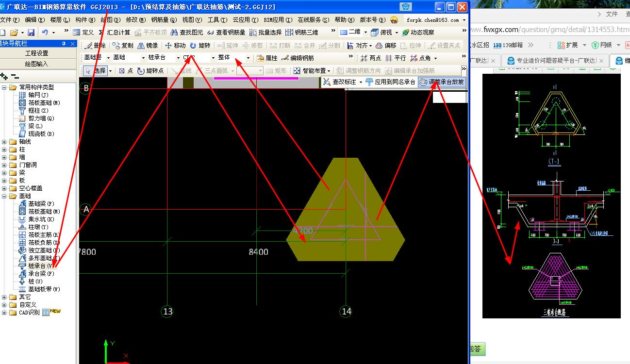Image resolution: width=630 pixels, height=364 pixels.
Task: Click 139邮箱 bookmark in browser
Action: pyautogui.click(x=508, y=45)
